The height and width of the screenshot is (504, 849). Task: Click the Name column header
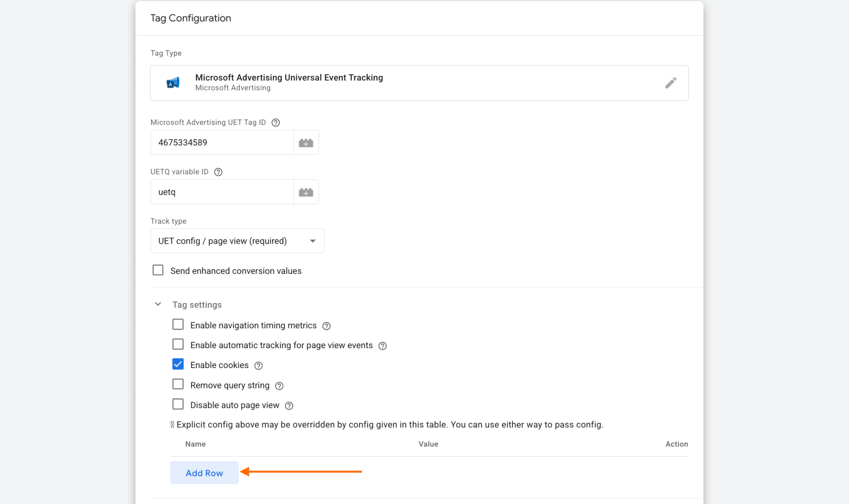coord(195,444)
